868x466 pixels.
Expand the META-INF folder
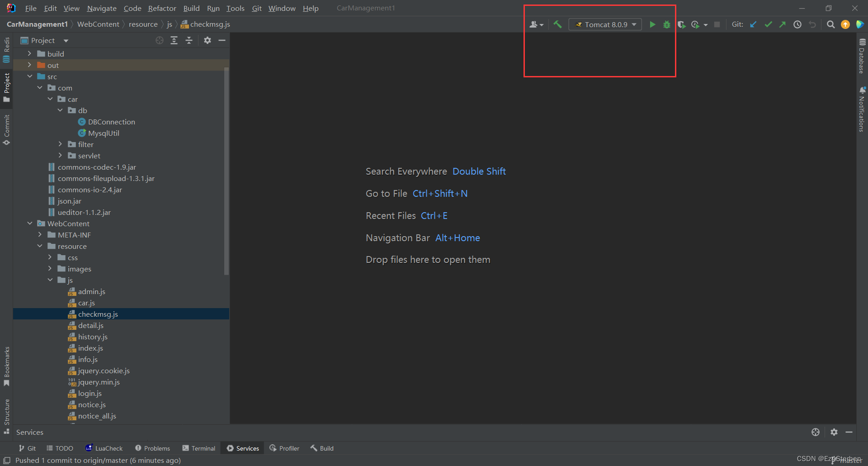pyautogui.click(x=40, y=234)
